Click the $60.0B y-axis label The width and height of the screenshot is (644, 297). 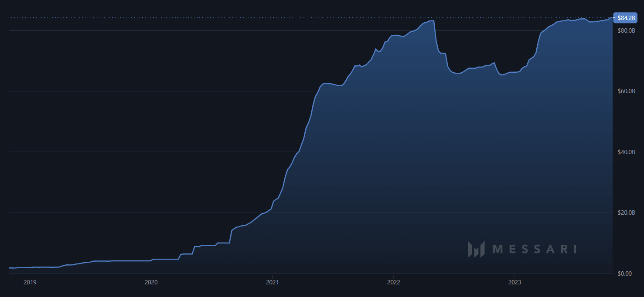[627, 91]
